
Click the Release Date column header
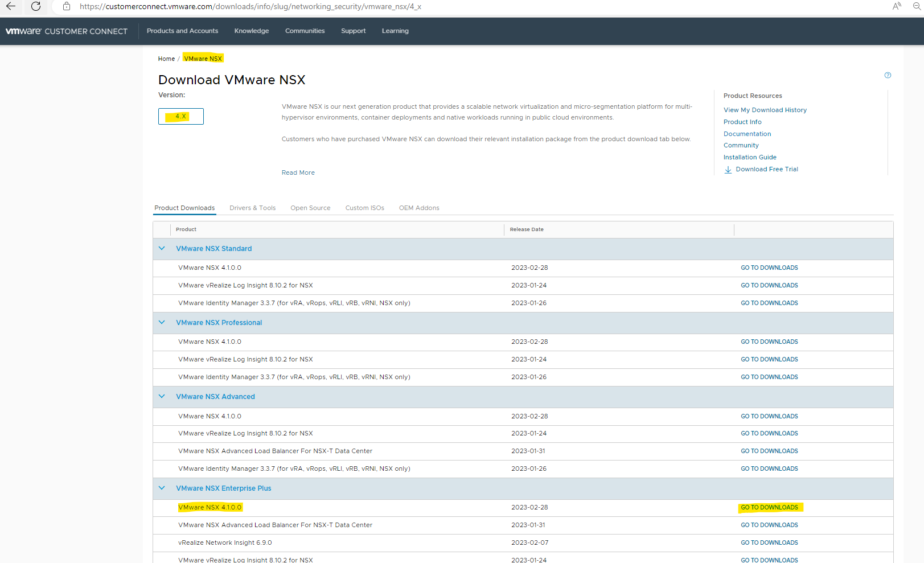[527, 229]
